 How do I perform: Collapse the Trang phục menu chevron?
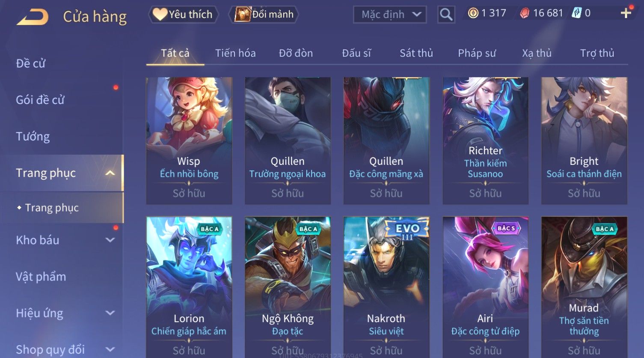[x=110, y=173]
